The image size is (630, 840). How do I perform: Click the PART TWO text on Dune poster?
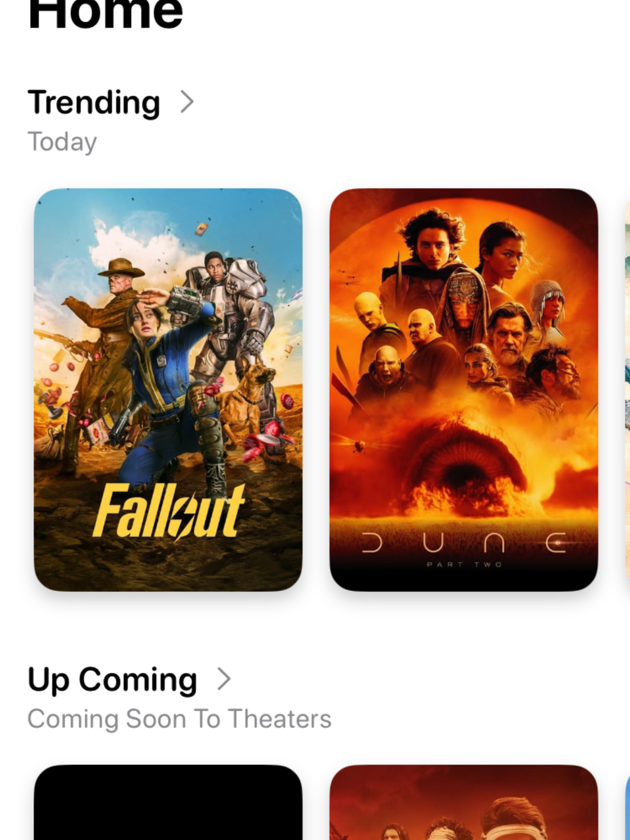coord(464,565)
